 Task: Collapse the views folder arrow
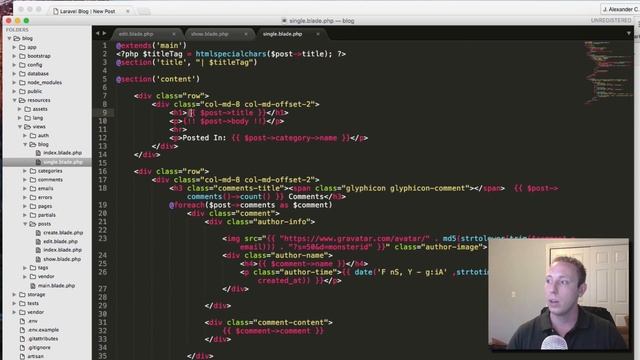pos(20,127)
